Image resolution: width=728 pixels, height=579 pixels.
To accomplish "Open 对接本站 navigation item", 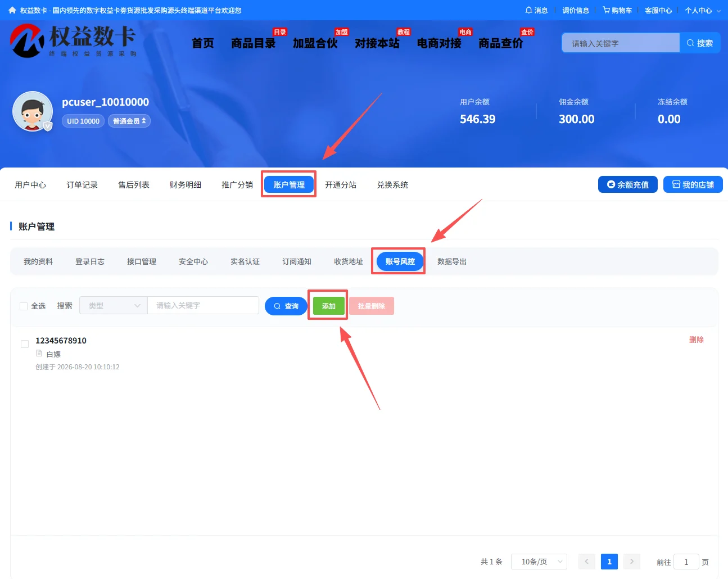I will point(377,43).
